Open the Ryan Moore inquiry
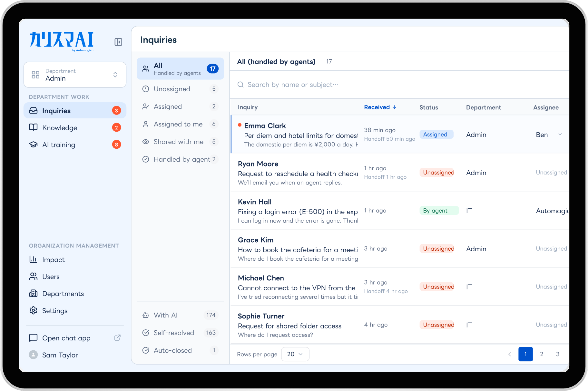The width and height of the screenshot is (588, 391). pos(400,172)
